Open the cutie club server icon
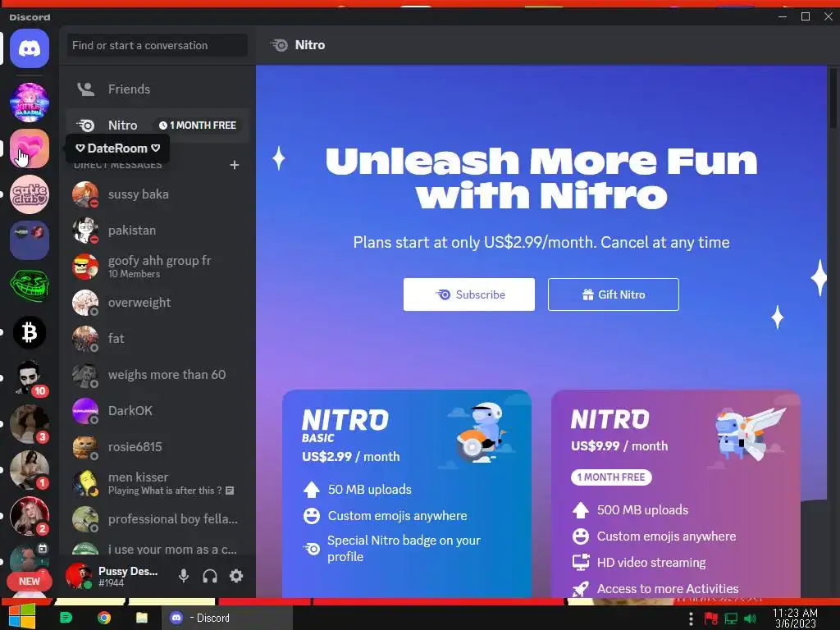Viewport: 840px width, 630px height. [30, 194]
